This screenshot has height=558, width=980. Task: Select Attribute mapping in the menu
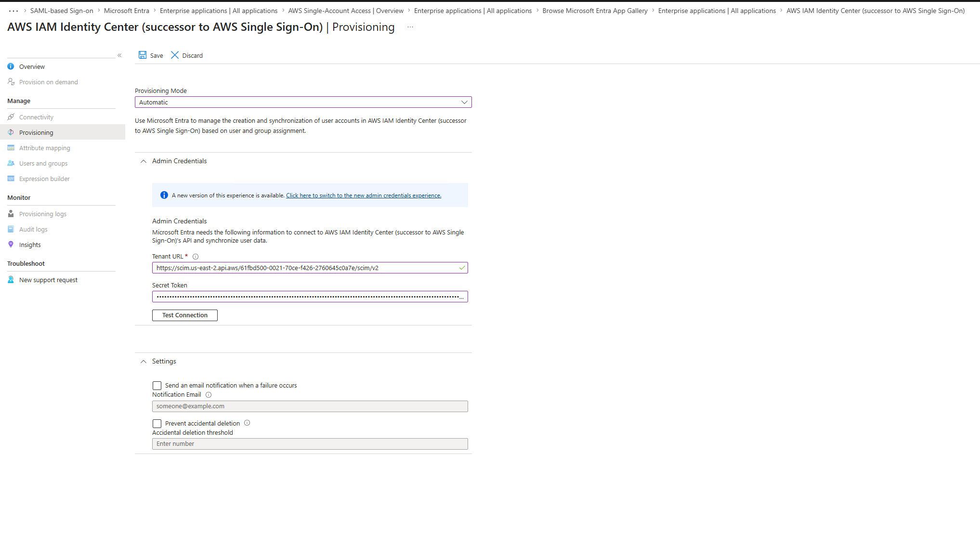click(x=45, y=148)
